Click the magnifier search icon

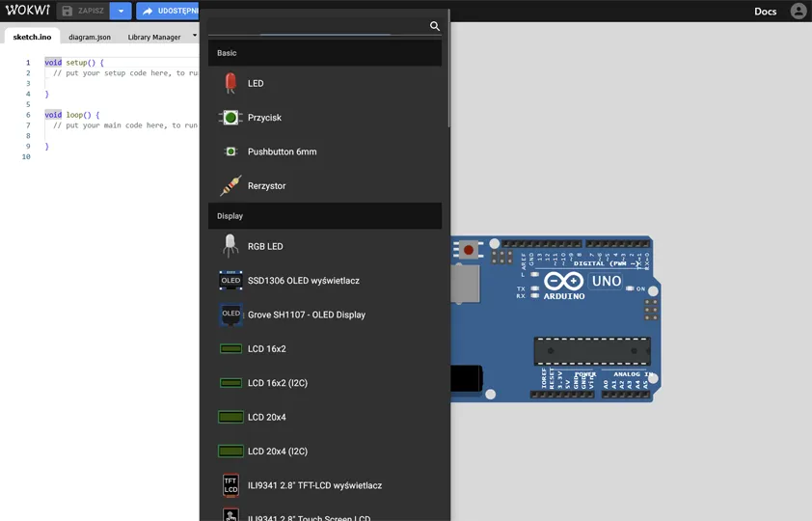point(435,26)
